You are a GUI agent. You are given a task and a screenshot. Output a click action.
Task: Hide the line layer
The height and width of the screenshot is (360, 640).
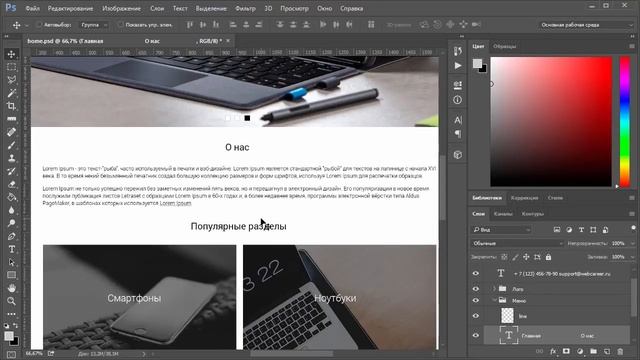476,316
